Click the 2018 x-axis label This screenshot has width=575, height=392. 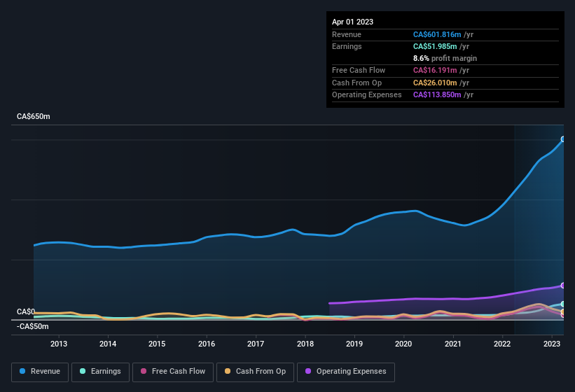coord(305,344)
